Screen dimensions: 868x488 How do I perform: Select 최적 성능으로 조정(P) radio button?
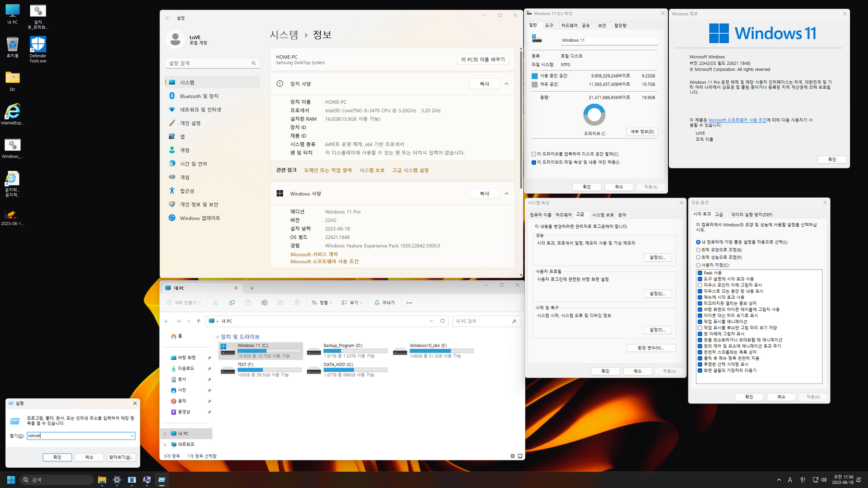click(x=698, y=257)
